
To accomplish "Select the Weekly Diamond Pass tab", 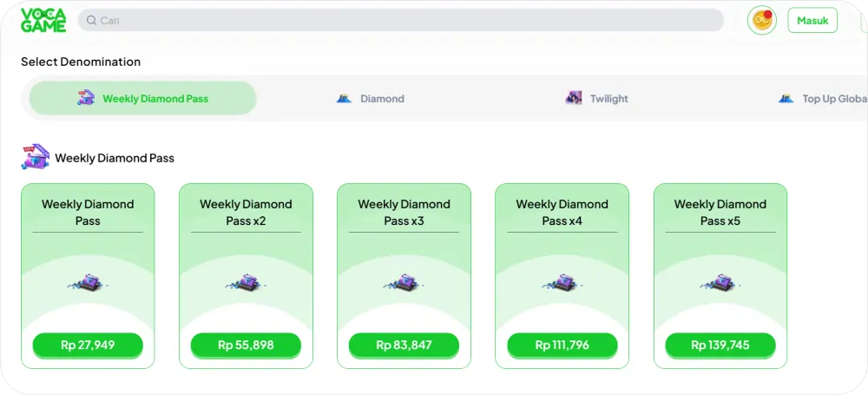I will tap(155, 98).
